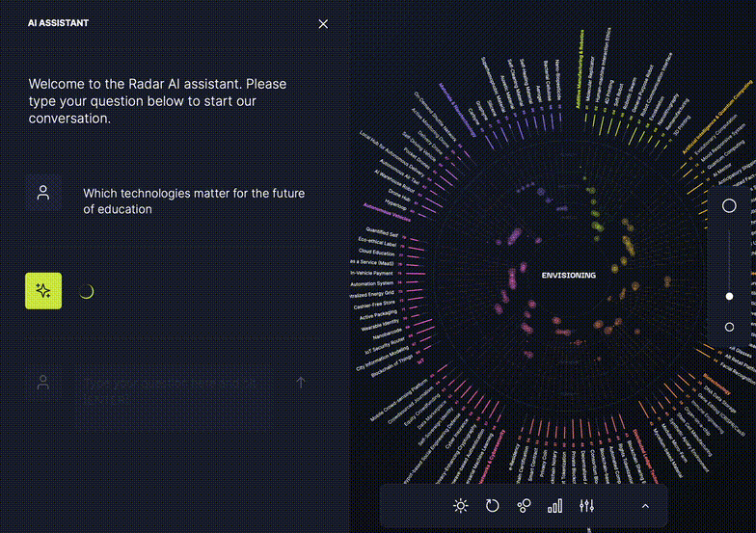
Task: Click the yellow AI sparkle icon
Action: pyautogui.click(x=43, y=290)
